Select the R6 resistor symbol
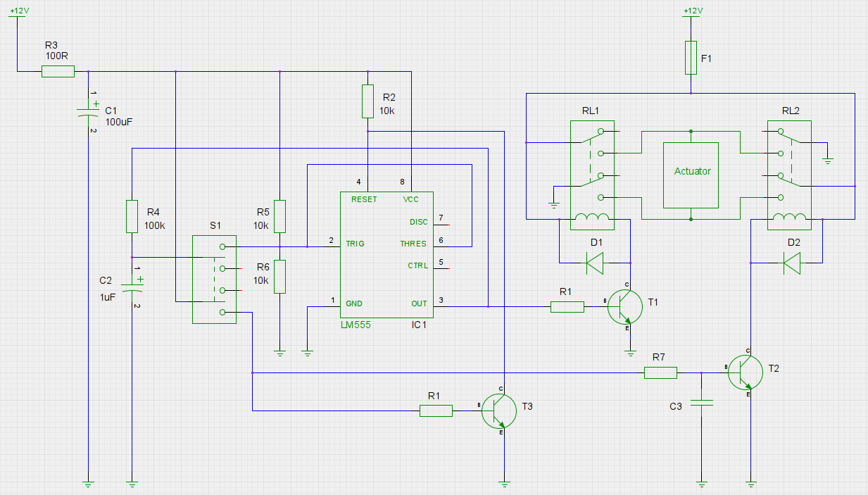 279,276
